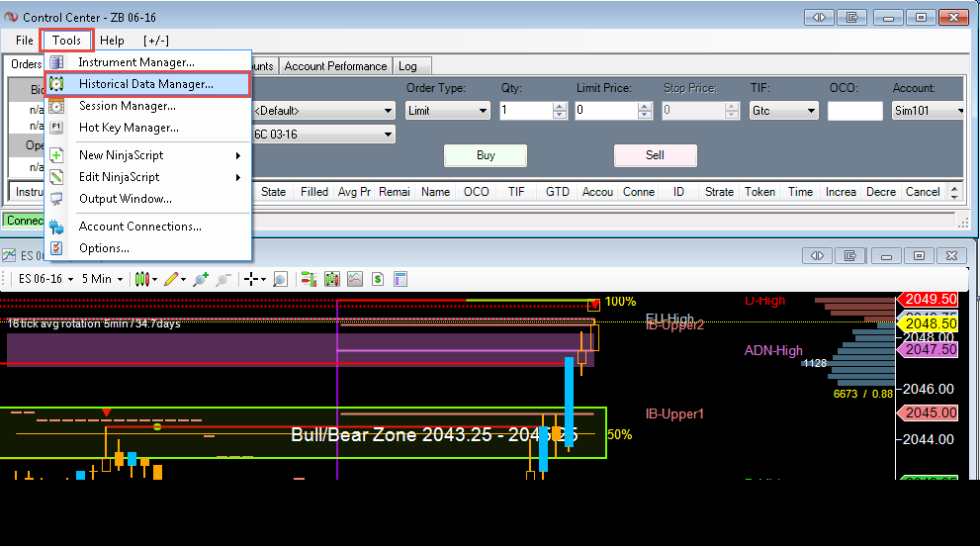Click Control Center send-to-workspace button
The height and width of the screenshot is (549, 980).
pyautogui.click(x=851, y=18)
